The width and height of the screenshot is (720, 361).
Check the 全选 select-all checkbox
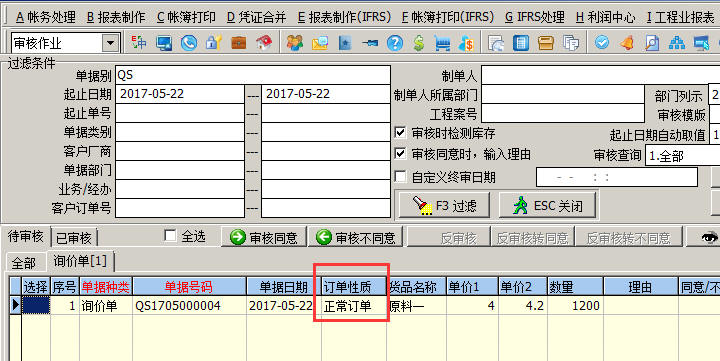170,236
